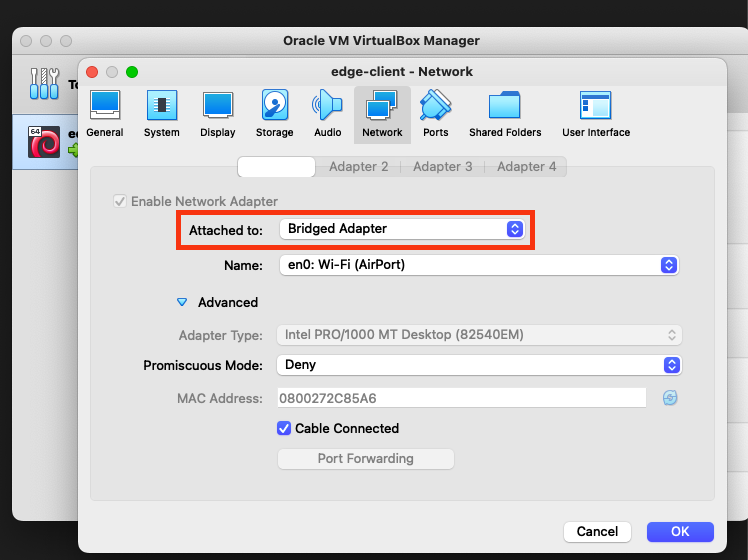748x560 pixels.
Task: Open the General settings icon
Action: 105,113
